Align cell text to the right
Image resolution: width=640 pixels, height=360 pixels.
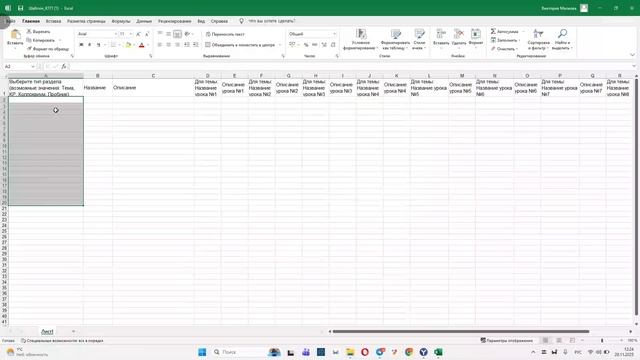[x=177, y=45]
